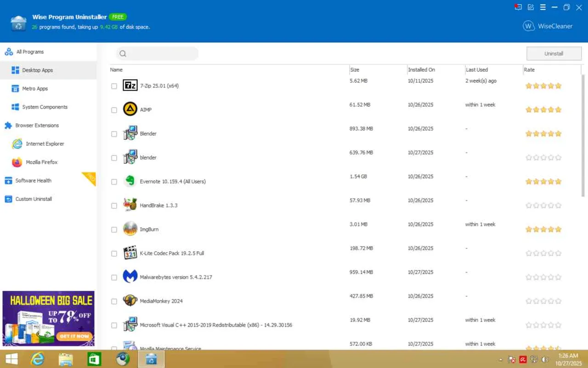Check the 7-Zip 25.01 (x64) checkbox
The height and width of the screenshot is (368, 588).
click(114, 86)
